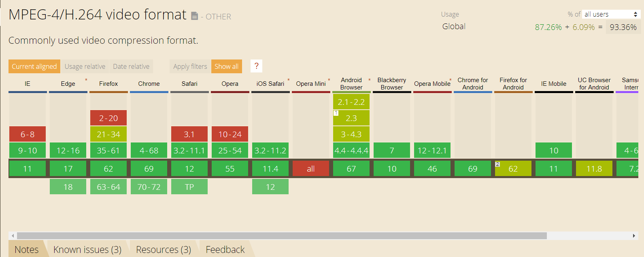Screen dimensions: 644x257
Task: Click UC Browser 11.8 cell
Action: click(x=594, y=168)
